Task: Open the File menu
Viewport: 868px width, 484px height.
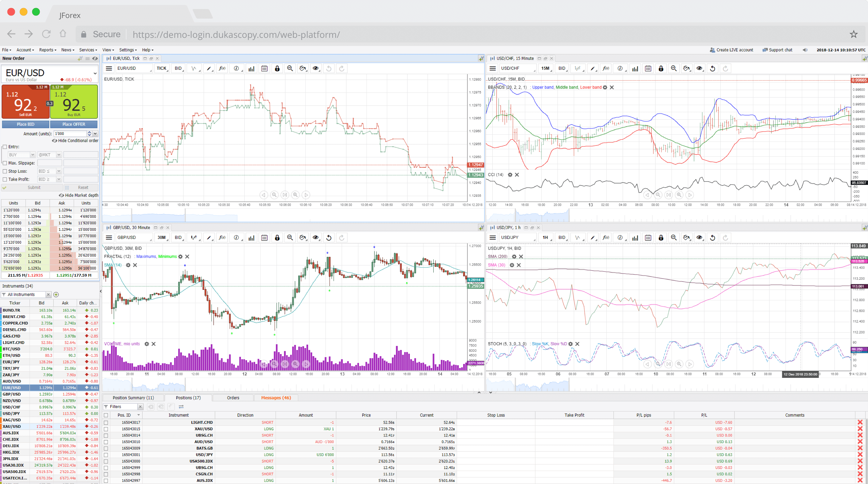Action: [x=7, y=50]
